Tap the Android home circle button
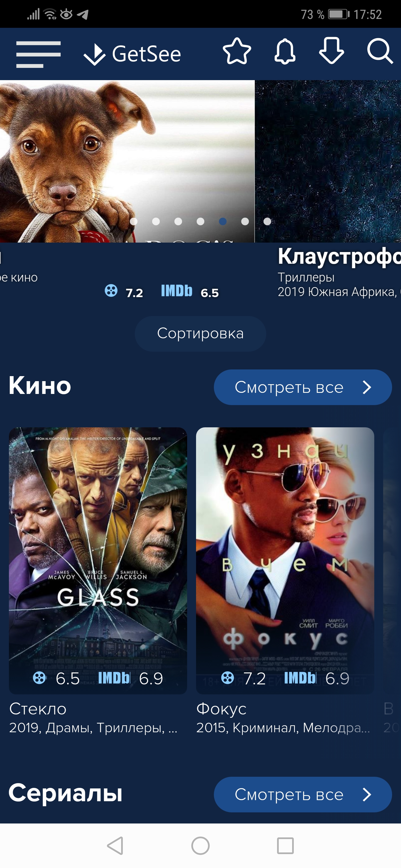Screen dimensions: 401x868 point(200,845)
